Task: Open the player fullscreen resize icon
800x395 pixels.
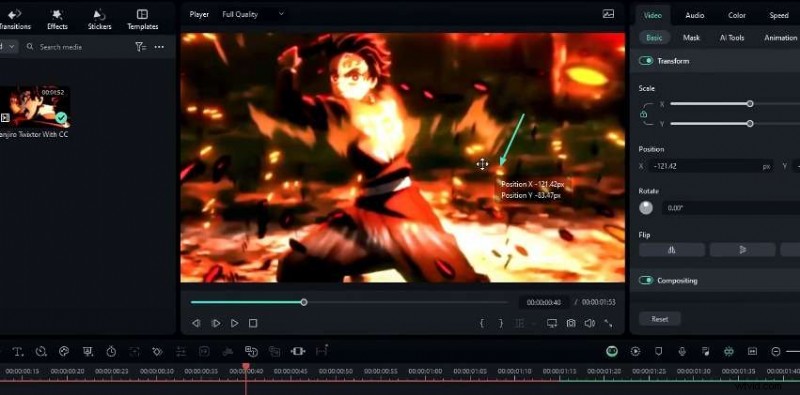Action: click(608, 323)
